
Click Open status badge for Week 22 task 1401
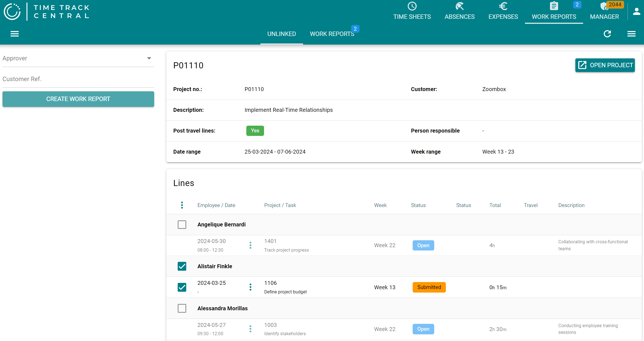[x=423, y=245]
